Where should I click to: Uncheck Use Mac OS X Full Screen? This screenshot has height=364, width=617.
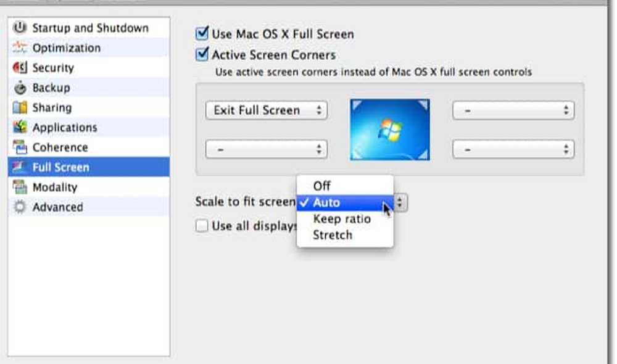pos(202,34)
